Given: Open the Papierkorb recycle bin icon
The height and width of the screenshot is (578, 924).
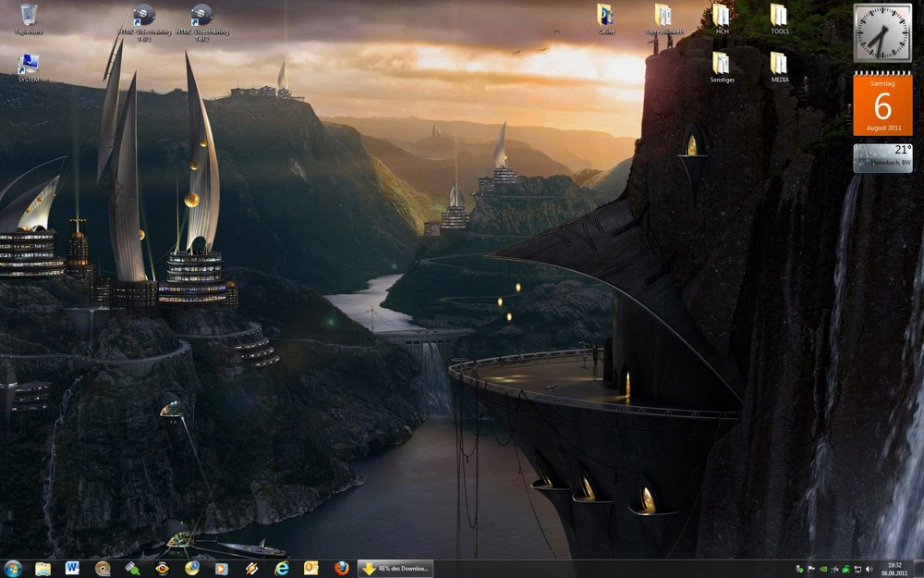Looking at the screenshot, I should coord(29,16).
